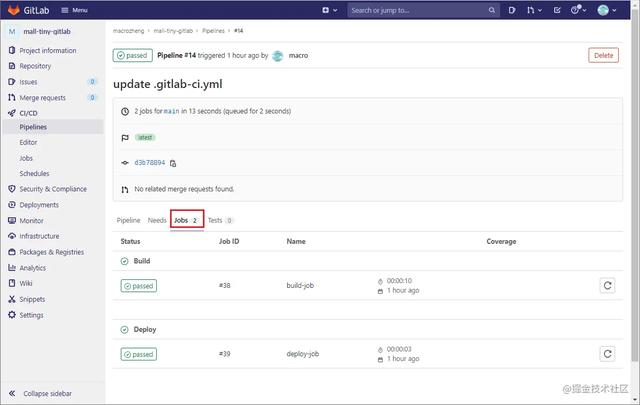Focus the Search or jump to field
Image resolution: width=640 pixels, height=405 pixels.
423,10
